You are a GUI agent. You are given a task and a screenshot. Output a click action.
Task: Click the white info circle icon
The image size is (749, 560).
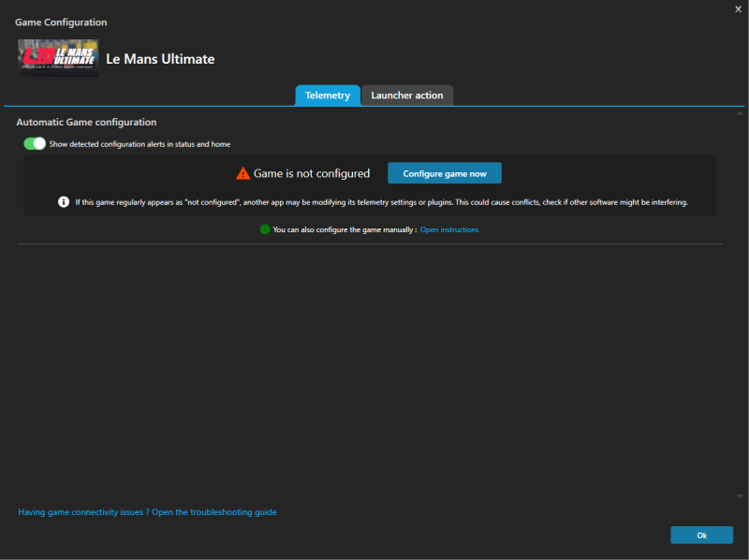(64, 201)
